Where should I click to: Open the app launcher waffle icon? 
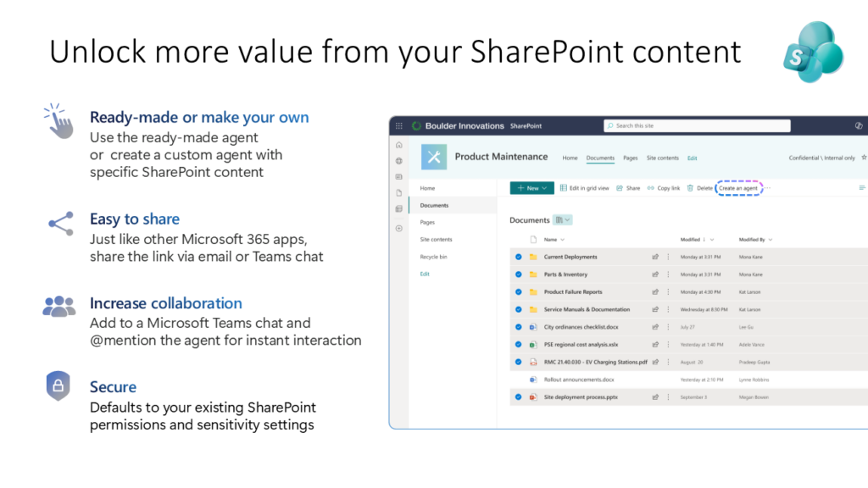coord(398,125)
